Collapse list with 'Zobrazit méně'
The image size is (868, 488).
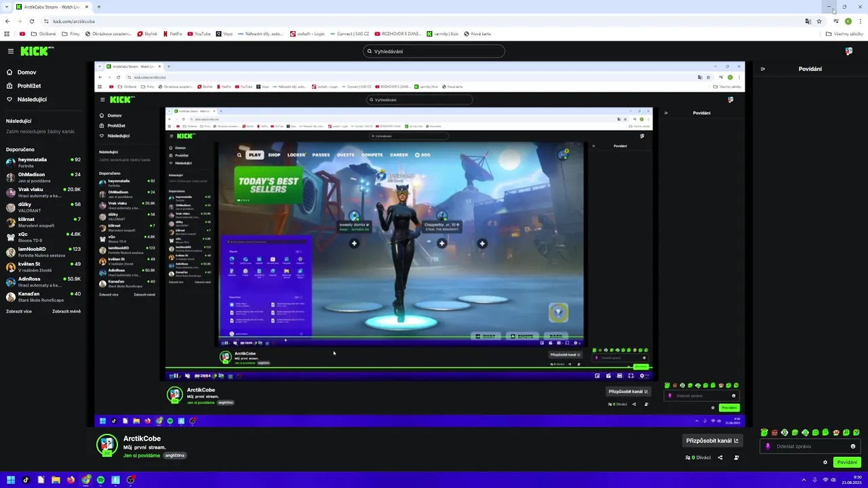pyautogui.click(x=66, y=311)
